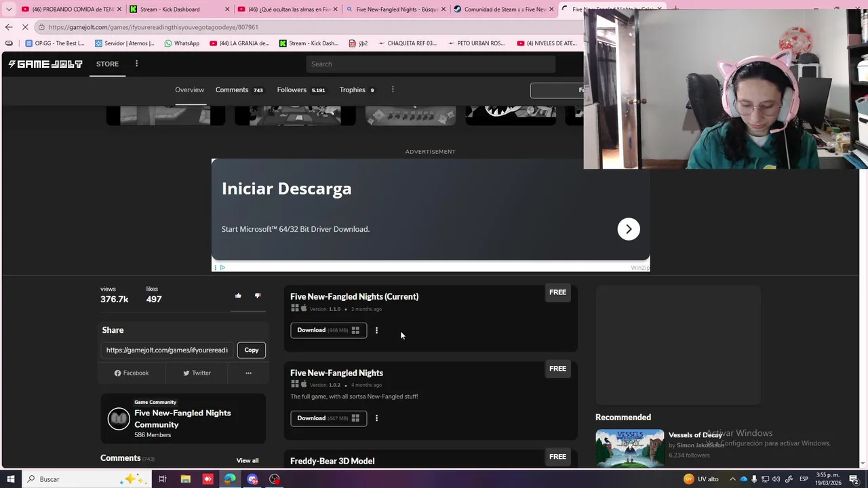Viewport: 868px width, 488px height.
Task: Open the three-dot menu next to STORE
Action: point(136,64)
